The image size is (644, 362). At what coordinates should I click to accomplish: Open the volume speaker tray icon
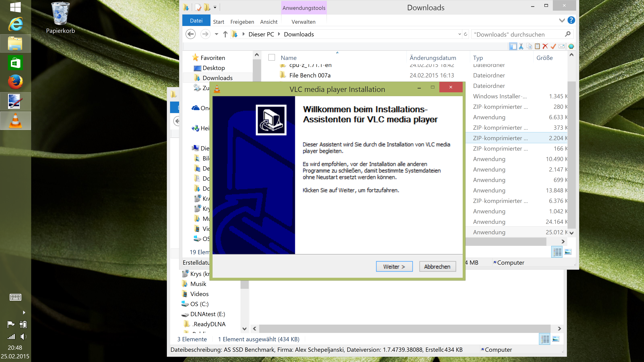coord(23,336)
